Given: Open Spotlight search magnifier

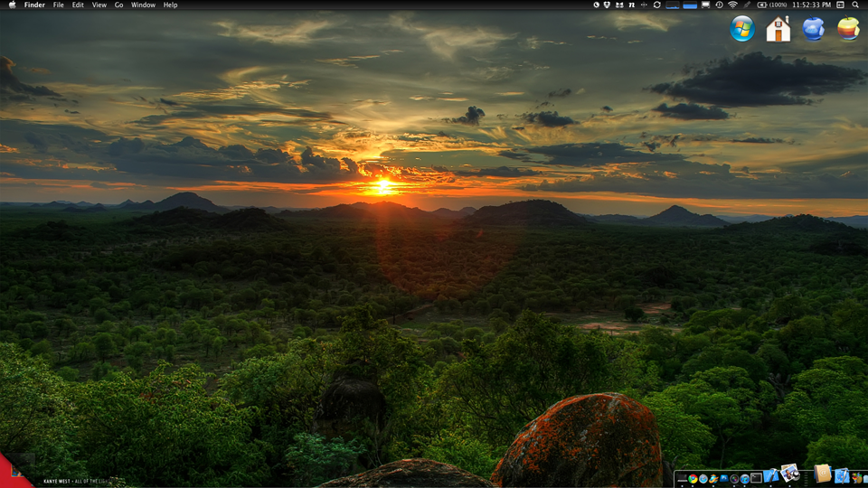Looking at the screenshot, I should 855,5.
